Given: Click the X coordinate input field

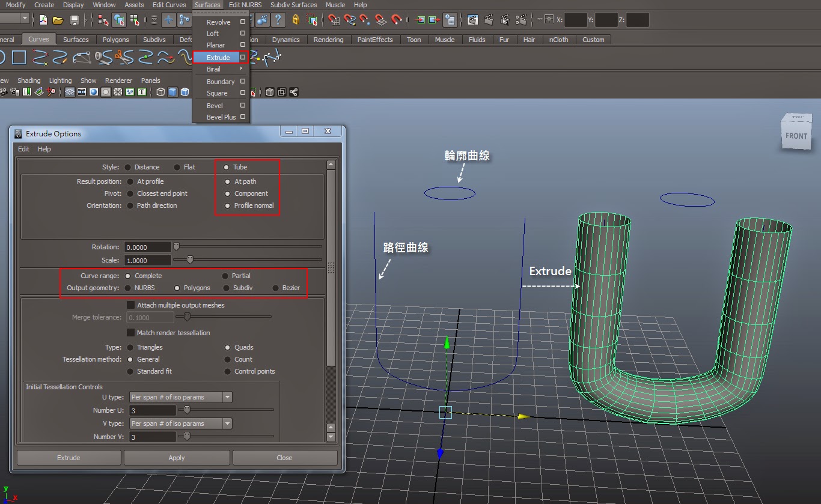Looking at the screenshot, I should [x=576, y=20].
